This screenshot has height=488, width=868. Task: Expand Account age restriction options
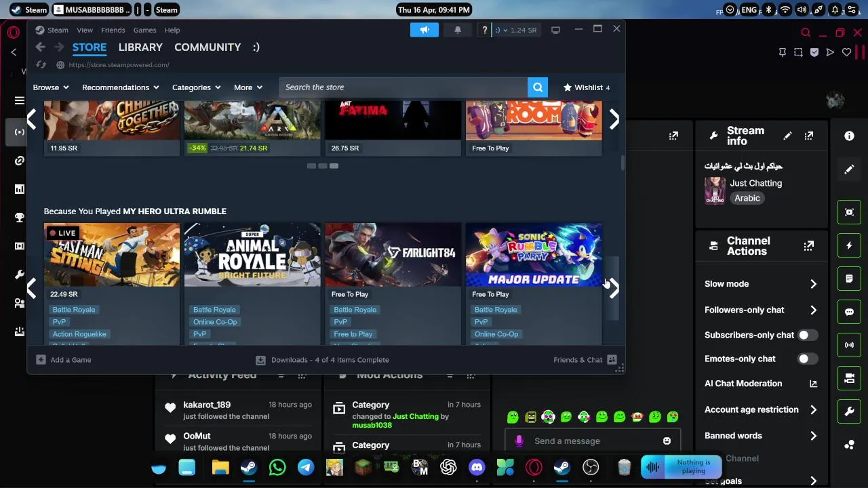(760, 409)
